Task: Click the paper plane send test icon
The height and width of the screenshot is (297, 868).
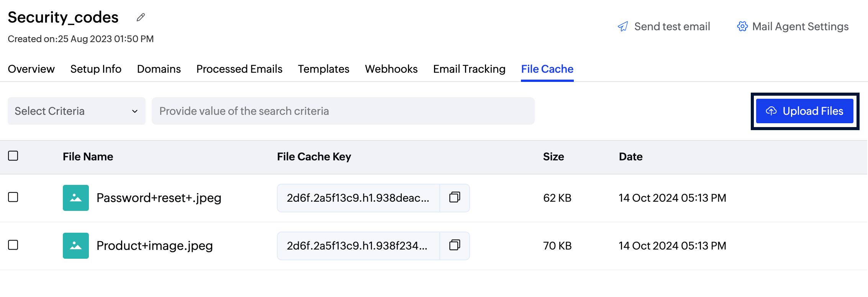Action: (623, 26)
